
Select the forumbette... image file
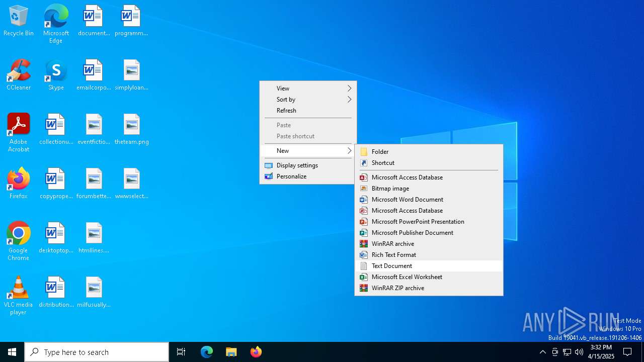click(x=94, y=184)
